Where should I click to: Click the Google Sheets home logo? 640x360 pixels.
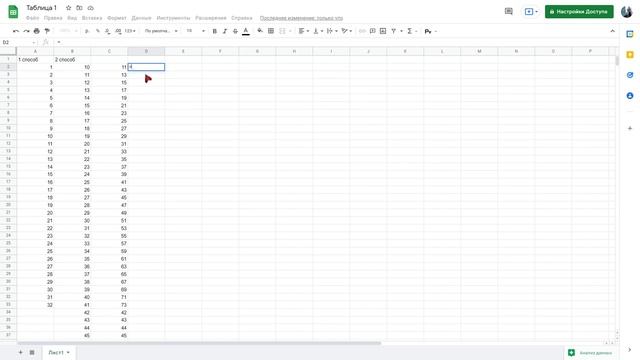click(13, 11)
